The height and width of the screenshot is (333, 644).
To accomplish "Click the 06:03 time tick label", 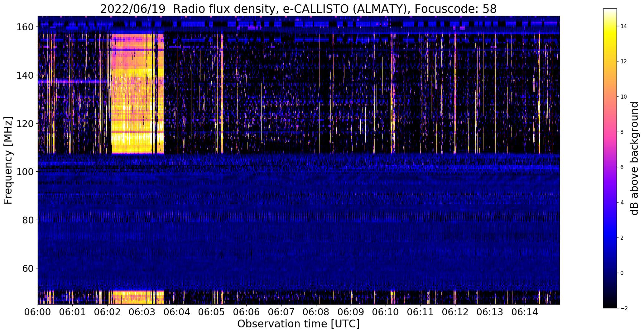I will coord(142,312).
